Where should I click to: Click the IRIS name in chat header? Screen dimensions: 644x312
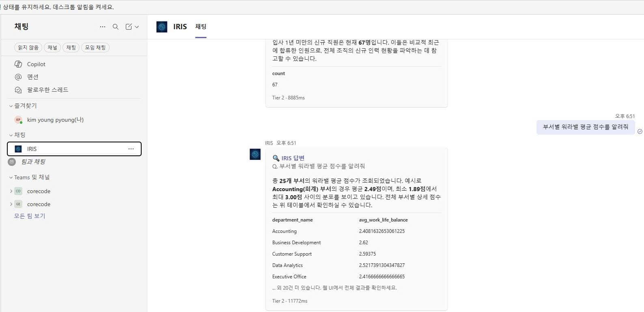pyautogui.click(x=180, y=27)
